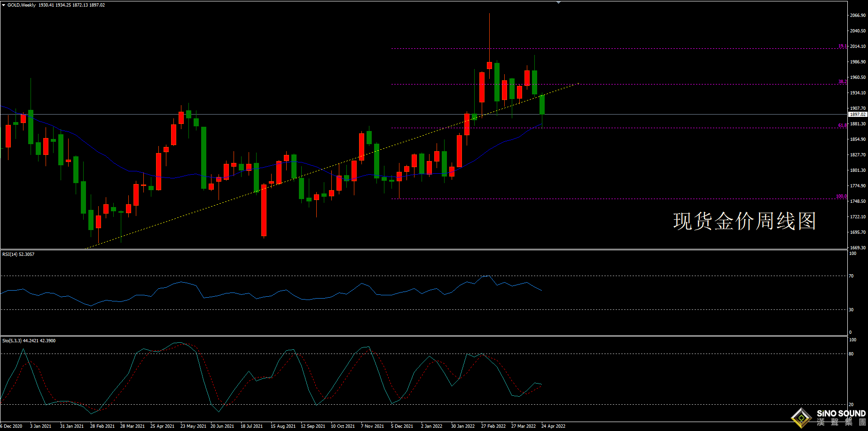Click the chart shift triangle marker at top
This screenshot has width=868, height=431.
click(x=558, y=3)
